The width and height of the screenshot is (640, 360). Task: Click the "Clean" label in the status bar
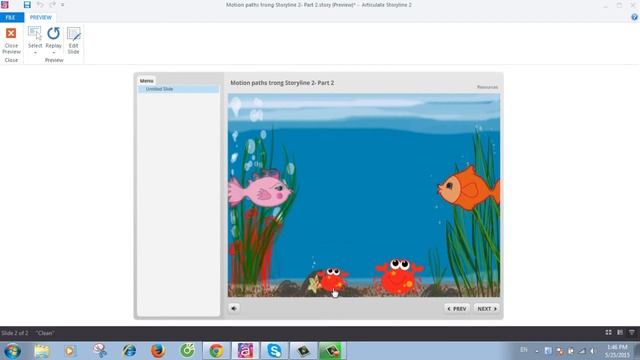pyautogui.click(x=45, y=333)
